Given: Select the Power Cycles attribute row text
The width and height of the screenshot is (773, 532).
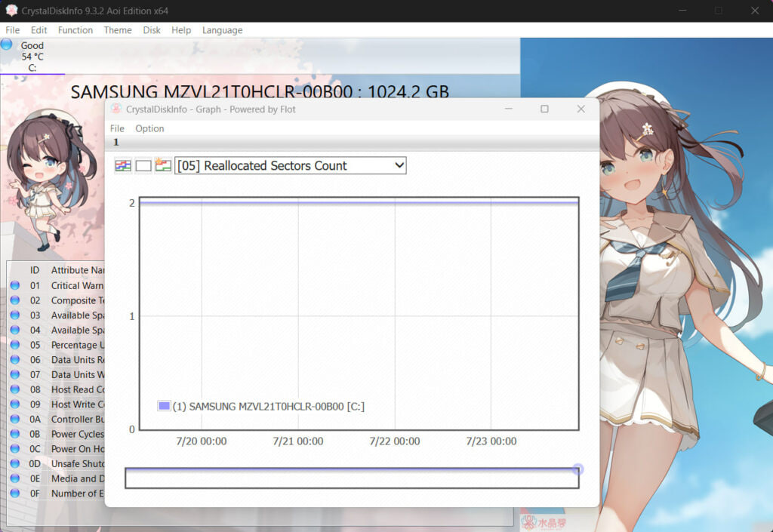Looking at the screenshot, I should 78,434.
